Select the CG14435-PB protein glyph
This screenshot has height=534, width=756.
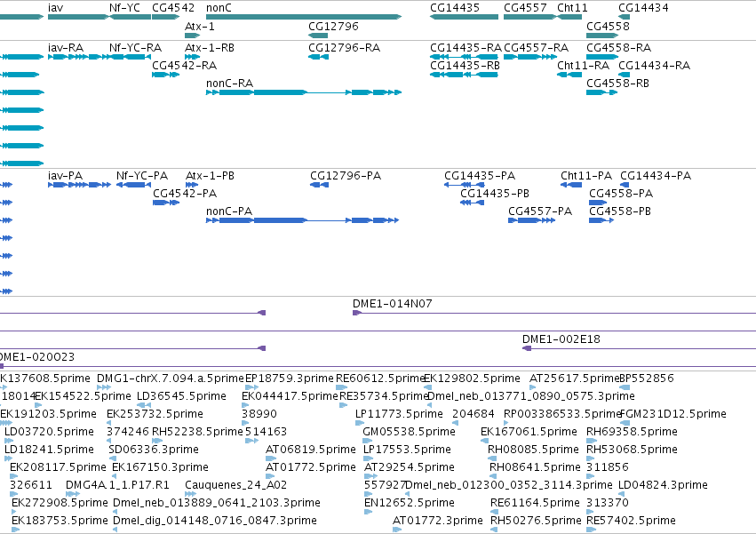(x=472, y=203)
